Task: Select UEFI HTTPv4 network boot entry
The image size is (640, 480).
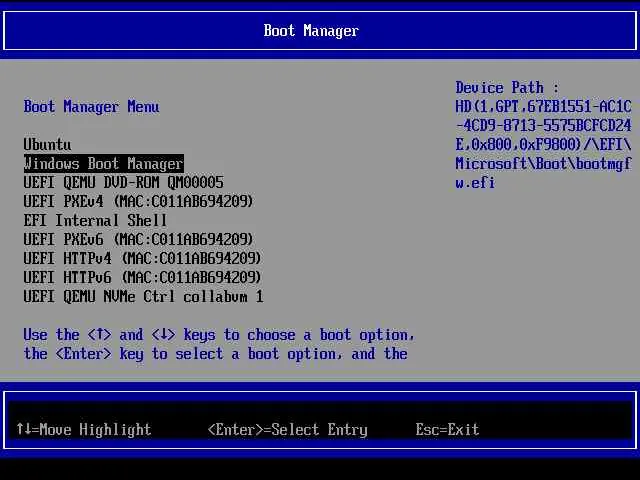Action: [142, 258]
